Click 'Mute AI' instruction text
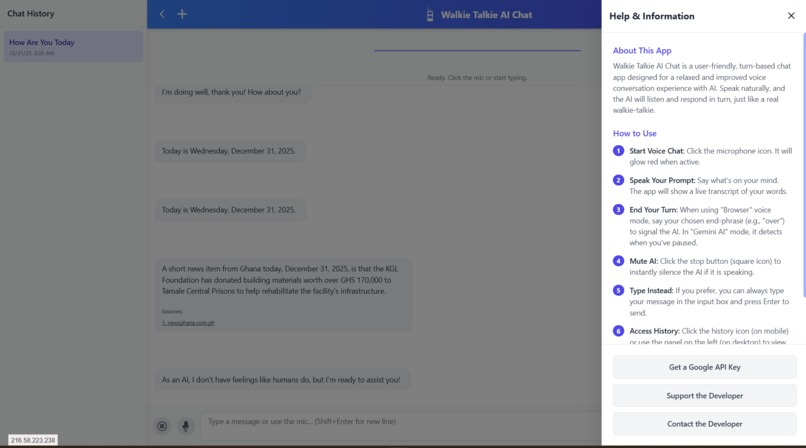806x448 pixels. click(705, 266)
